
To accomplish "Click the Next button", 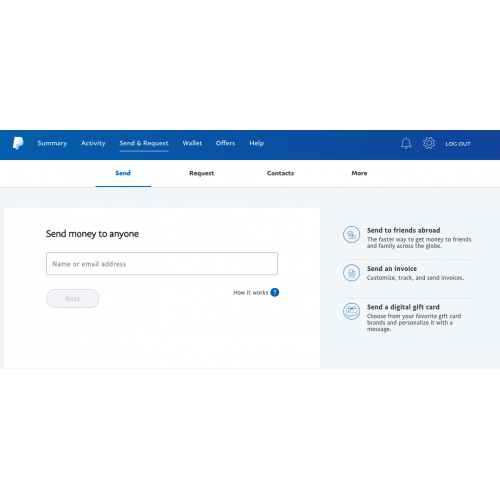I will click(x=73, y=298).
